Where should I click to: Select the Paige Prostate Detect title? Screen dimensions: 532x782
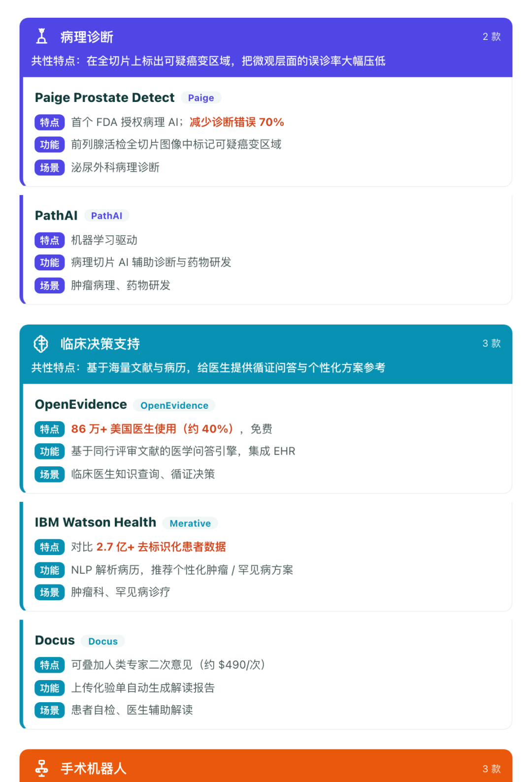pos(104,98)
